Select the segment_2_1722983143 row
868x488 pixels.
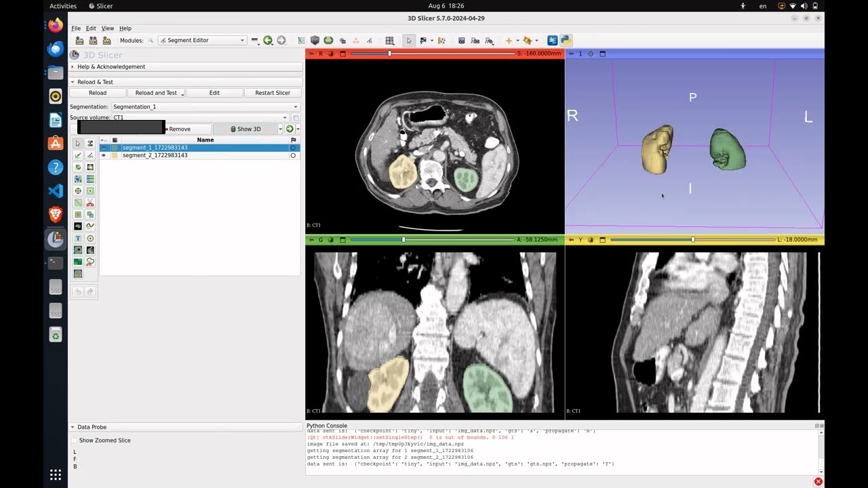point(200,155)
